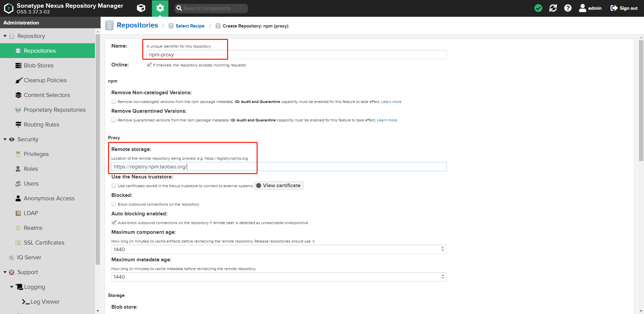Click the Blob Stores icon
Image resolution: width=644 pixels, height=314 pixels.
[x=18, y=65]
